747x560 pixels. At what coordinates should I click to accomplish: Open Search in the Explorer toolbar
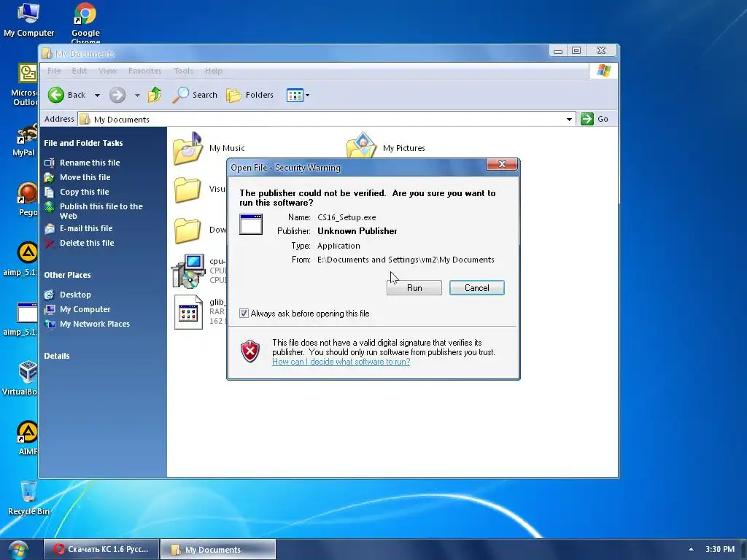coord(195,95)
